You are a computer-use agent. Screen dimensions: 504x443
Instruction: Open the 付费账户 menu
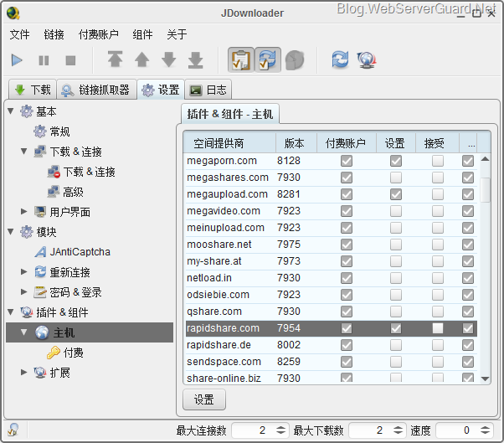point(99,34)
